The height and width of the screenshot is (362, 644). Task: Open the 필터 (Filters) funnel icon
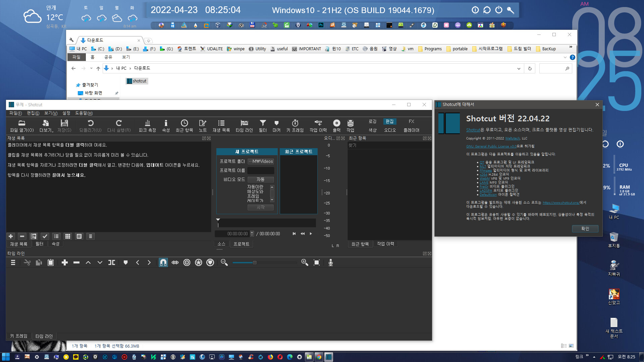(x=263, y=126)
